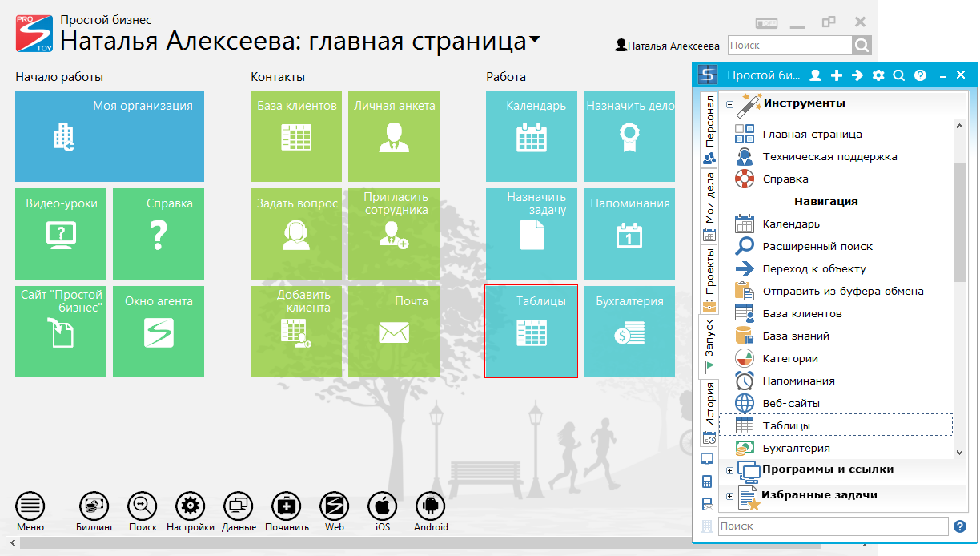The height and width of the screenshot is (556, 980).
Task: Open the Почта tile
Action: (394, 332)
